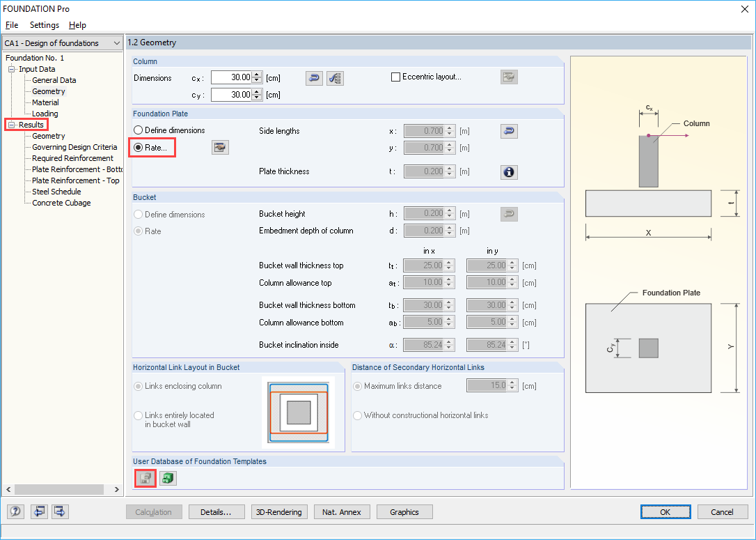Increase the cx column dimension spinner
This screenshot has width=756, height=540.
(x=258, y=75)
